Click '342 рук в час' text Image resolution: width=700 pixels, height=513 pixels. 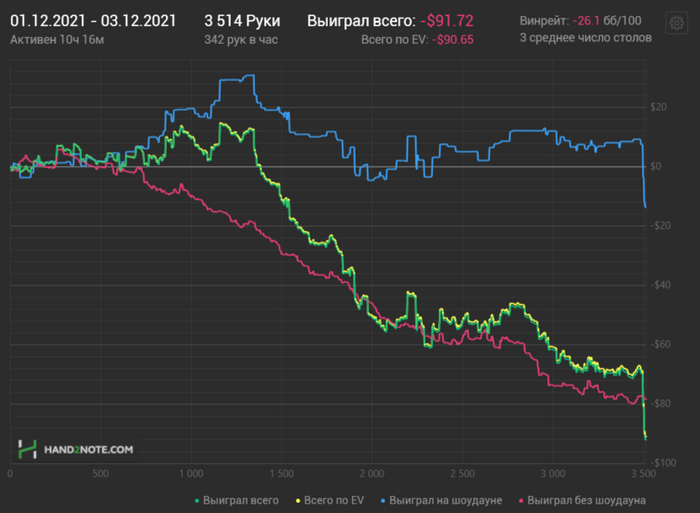tap(241, 40)
